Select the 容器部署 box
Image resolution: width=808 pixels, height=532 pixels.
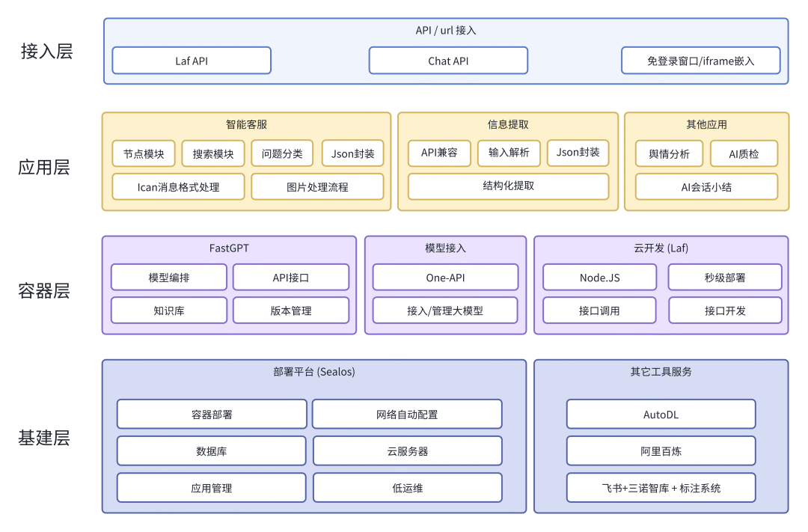tap(212, 414)
